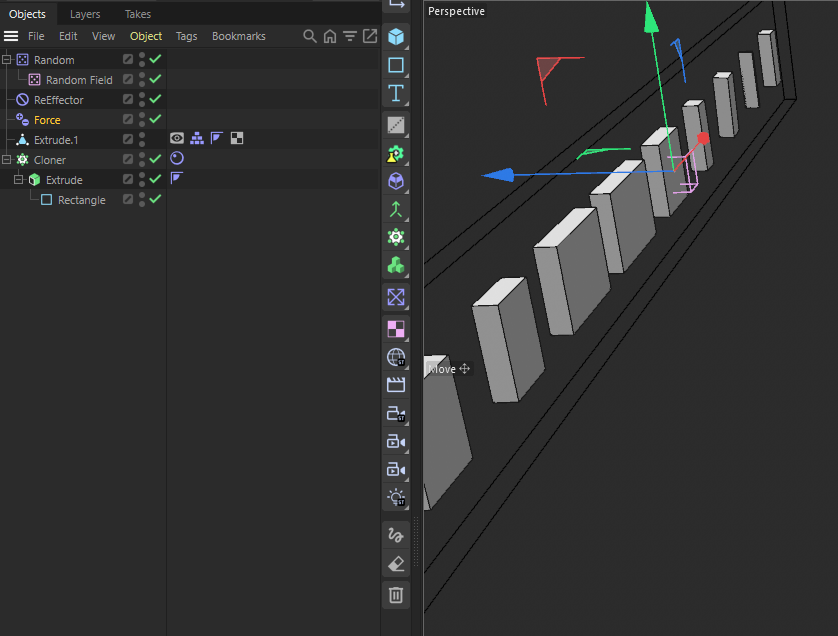Toggle the green checkmark for Force
The height and width of the screenshot is (636, 838).
tap(156, 119)
